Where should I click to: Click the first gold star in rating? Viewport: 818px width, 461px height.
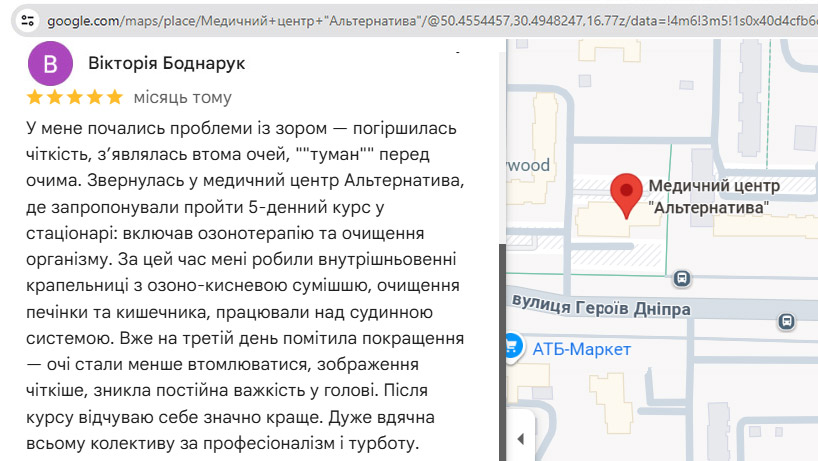pyautogui.click(x=35, y=97)
